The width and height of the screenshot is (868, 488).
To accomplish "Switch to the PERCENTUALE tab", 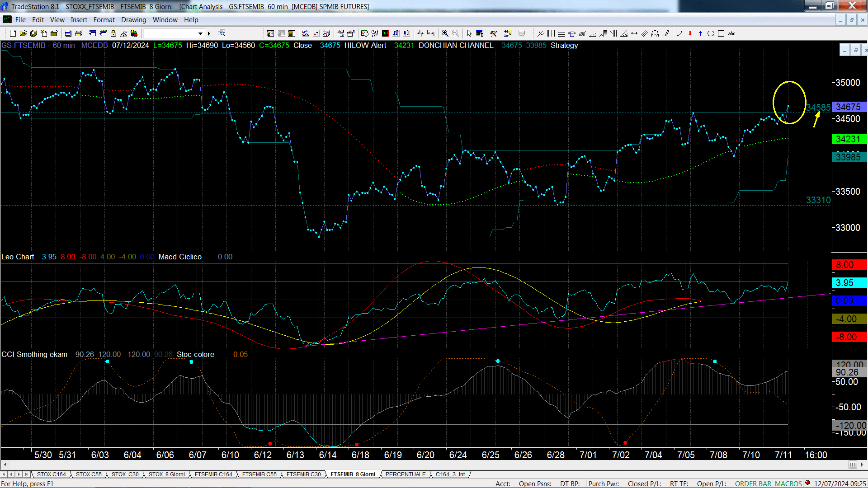I will (x=406, y=474).
